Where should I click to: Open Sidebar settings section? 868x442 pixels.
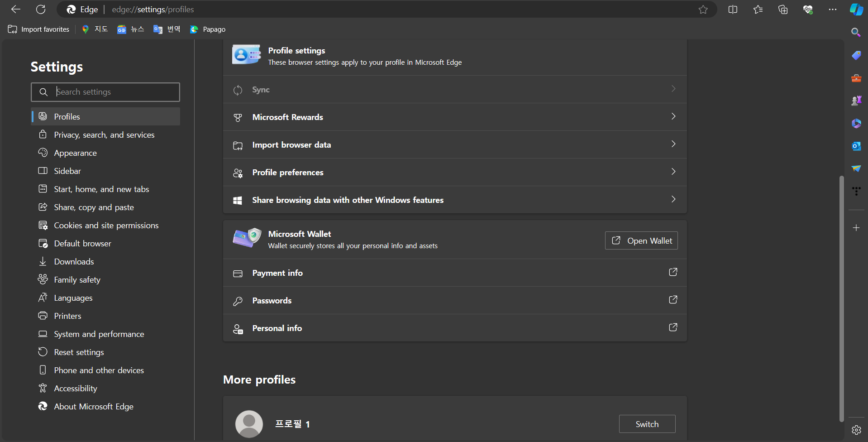tap(105, 171)
